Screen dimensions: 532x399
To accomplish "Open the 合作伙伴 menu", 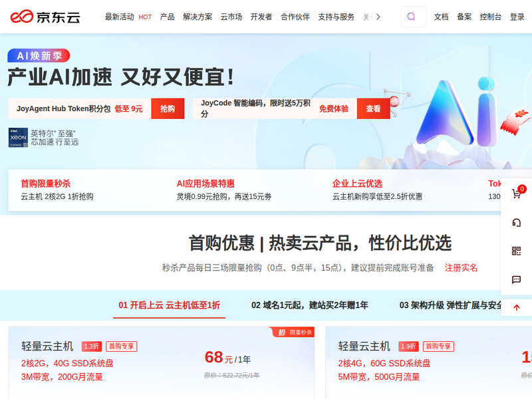I will click(x=295, y=17).
